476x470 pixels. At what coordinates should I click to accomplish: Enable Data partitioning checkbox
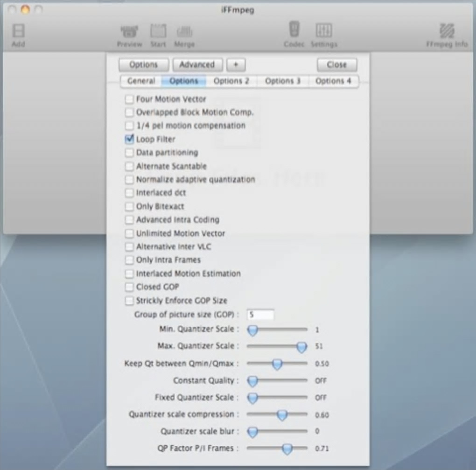tap(129, 153)
